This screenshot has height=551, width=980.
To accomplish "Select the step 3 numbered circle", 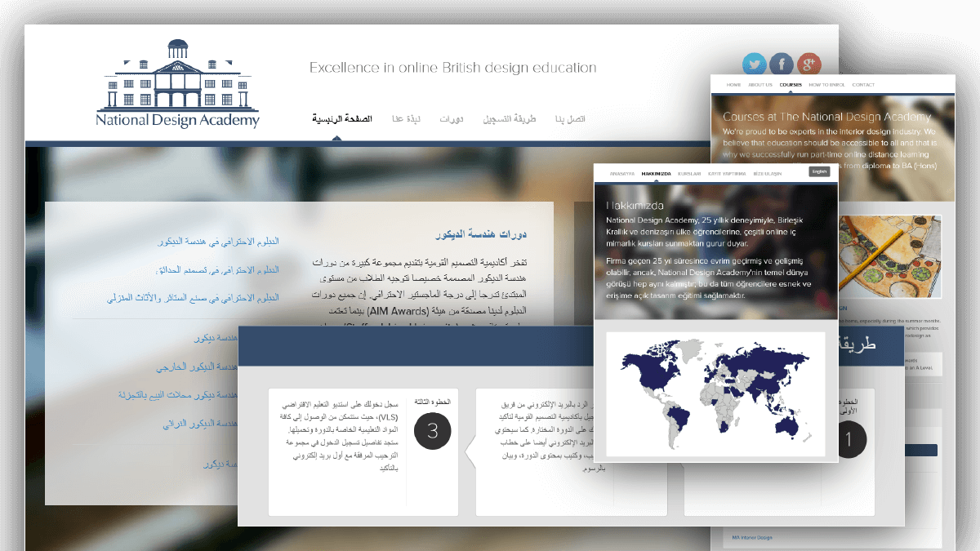I will (432, 430).
